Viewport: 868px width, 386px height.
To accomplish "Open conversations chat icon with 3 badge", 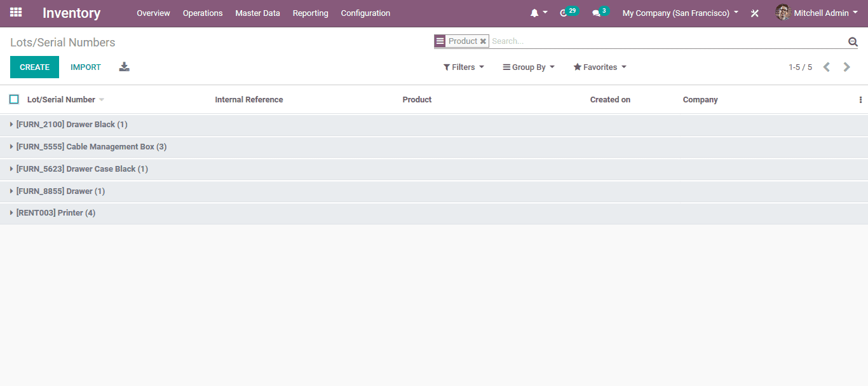I will pyautogui.click(x=596, y=13).
